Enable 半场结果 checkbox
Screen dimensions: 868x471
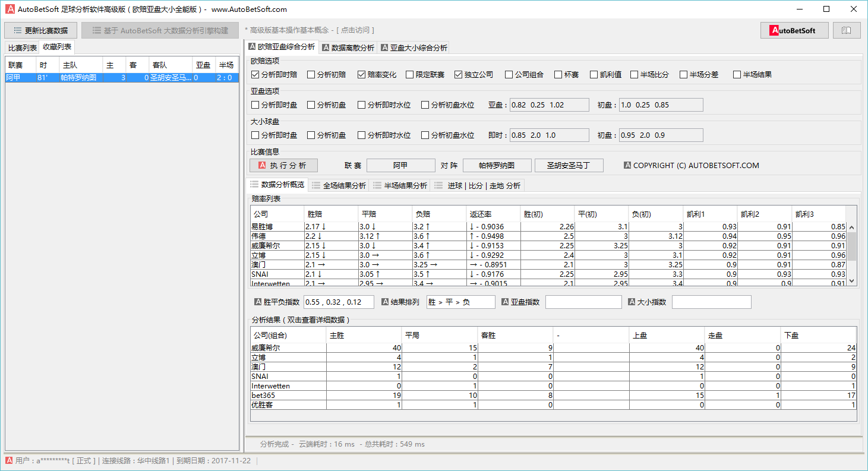pos(737,75)
